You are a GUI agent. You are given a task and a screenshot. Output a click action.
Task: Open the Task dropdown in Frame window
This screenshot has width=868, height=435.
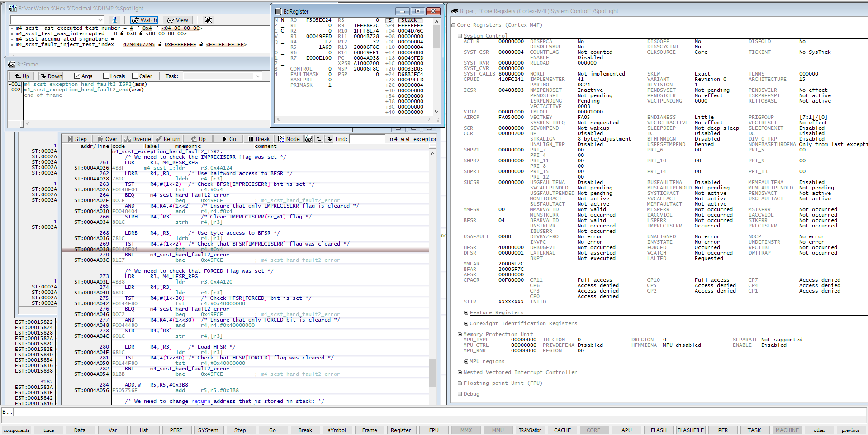[x=258, y=76]
